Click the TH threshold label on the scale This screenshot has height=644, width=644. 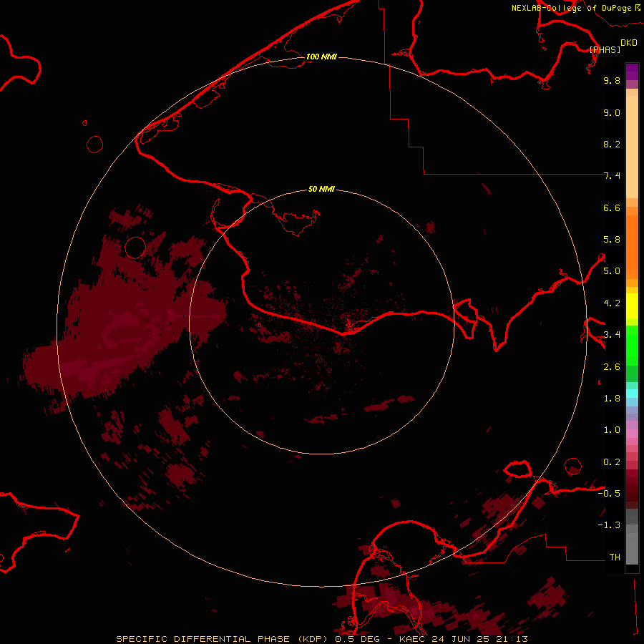pyautogui.click(x=615, y=557)
